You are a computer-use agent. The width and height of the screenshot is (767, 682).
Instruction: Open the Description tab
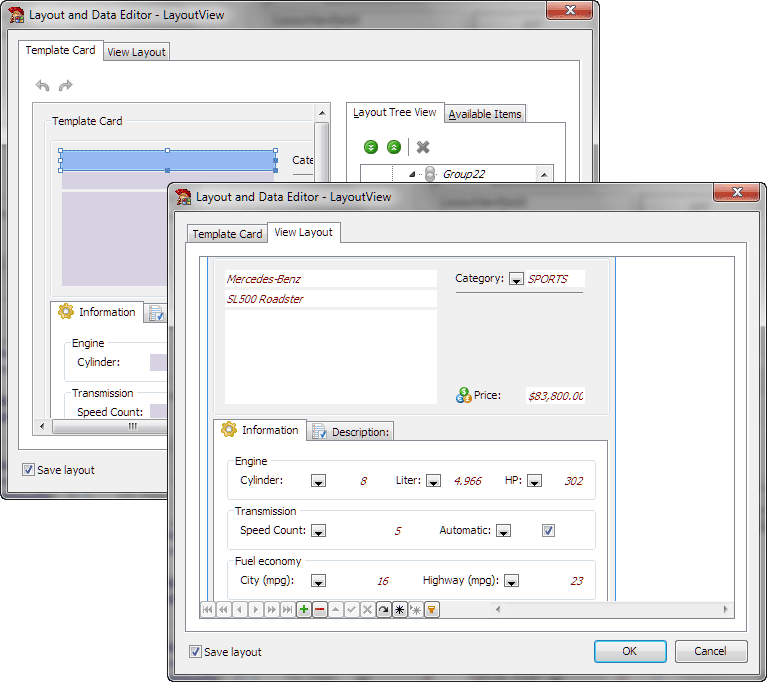351,432
